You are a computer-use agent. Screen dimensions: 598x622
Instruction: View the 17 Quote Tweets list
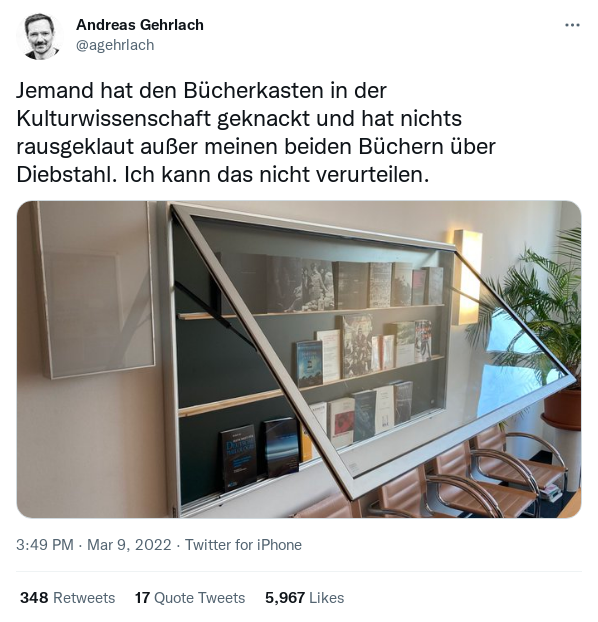point(190,597)
